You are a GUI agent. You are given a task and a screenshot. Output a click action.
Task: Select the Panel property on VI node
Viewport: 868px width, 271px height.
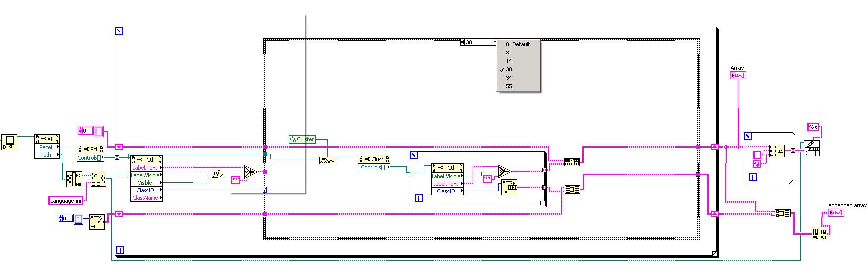point(47,147)
